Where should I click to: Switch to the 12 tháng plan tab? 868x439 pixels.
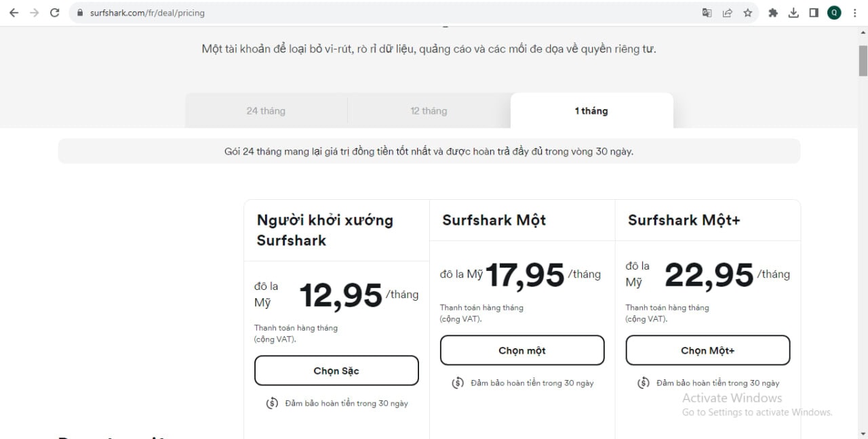coord(429,111)
